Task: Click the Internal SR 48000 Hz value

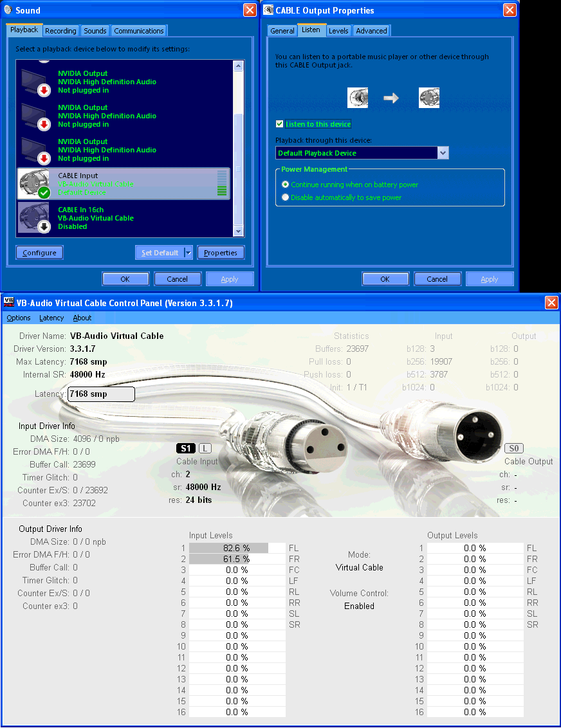Action: pyautogui.click(x=87, y=375)
